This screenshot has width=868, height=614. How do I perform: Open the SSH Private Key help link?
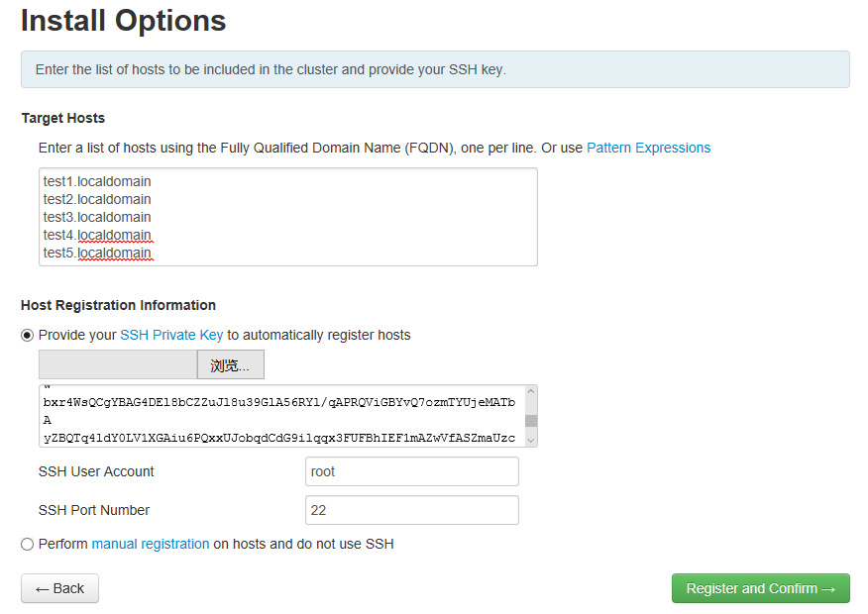(x=171, y=335)
